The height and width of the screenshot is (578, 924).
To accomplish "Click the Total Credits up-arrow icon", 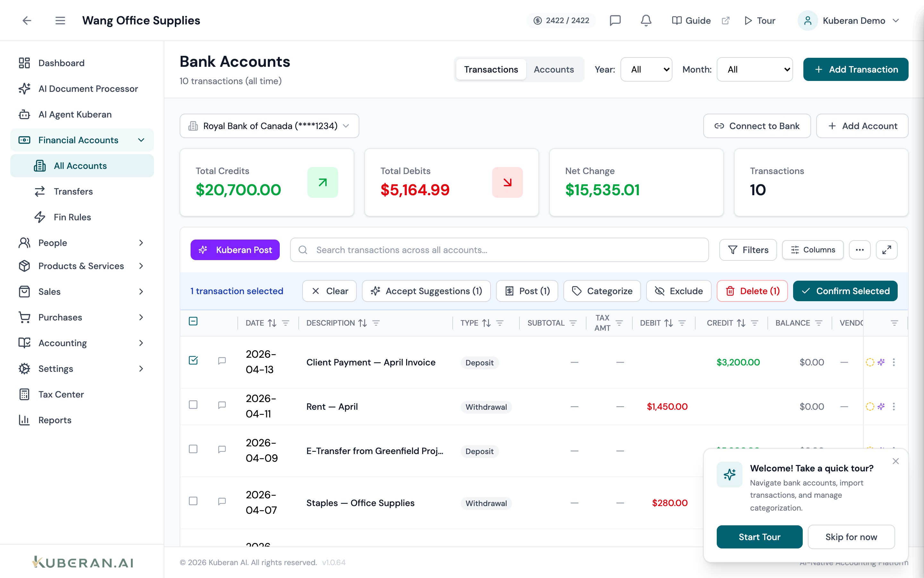I will click(x=323, y=182).
